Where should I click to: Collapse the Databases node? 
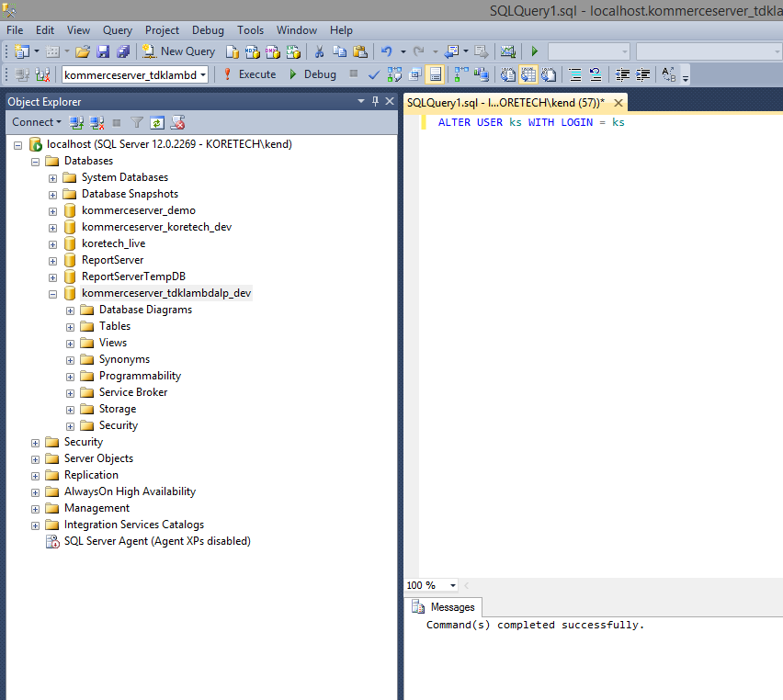tap(35, 162)
